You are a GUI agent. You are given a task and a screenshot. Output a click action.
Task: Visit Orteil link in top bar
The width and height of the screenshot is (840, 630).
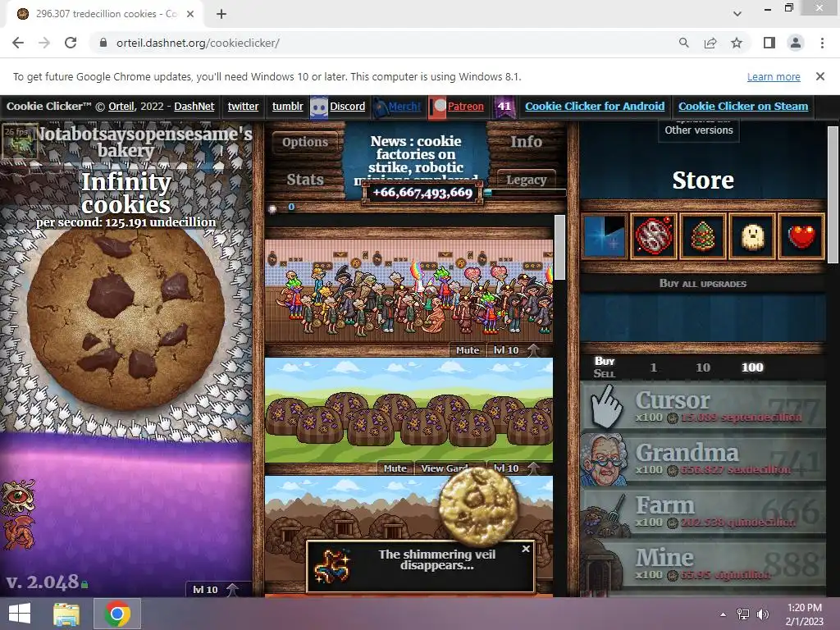[121, 106]
